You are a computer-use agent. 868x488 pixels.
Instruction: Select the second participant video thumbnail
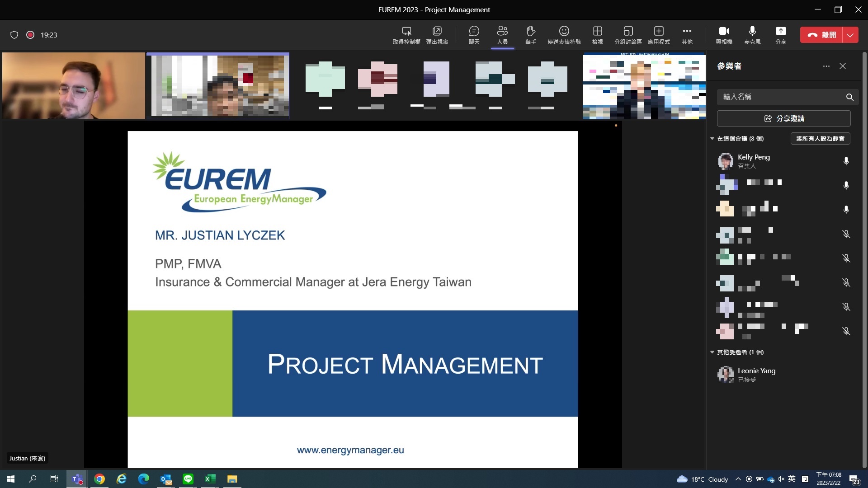tap(218, 85)
